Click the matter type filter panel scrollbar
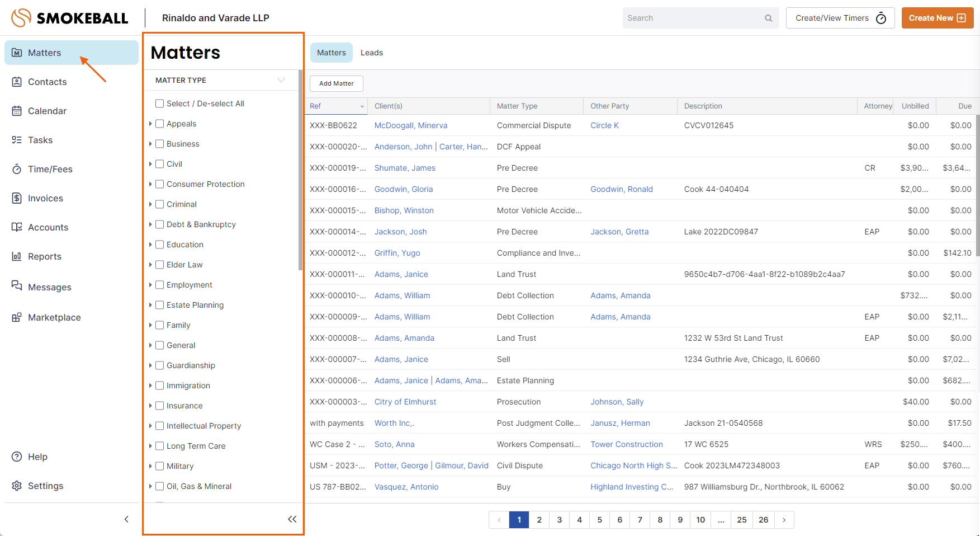This screenshot has width=980, height=536. click(300, 170)
